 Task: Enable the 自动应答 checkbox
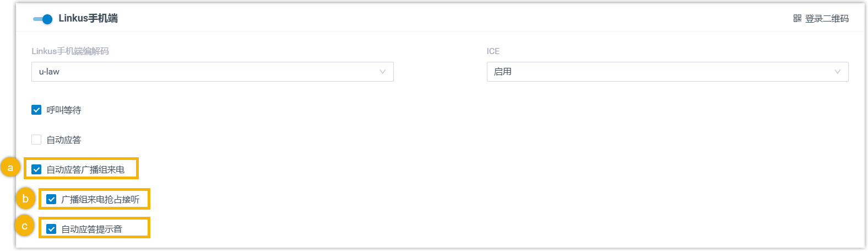(36, 140)
